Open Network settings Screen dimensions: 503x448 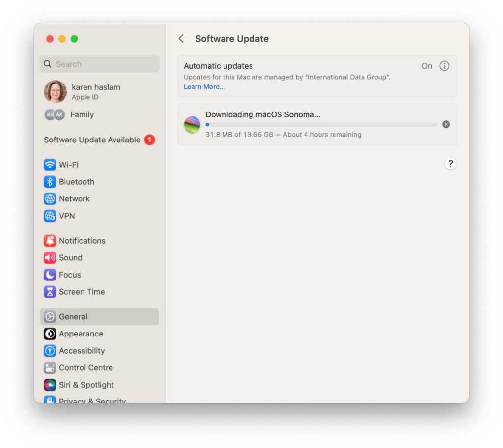(74, 198)
